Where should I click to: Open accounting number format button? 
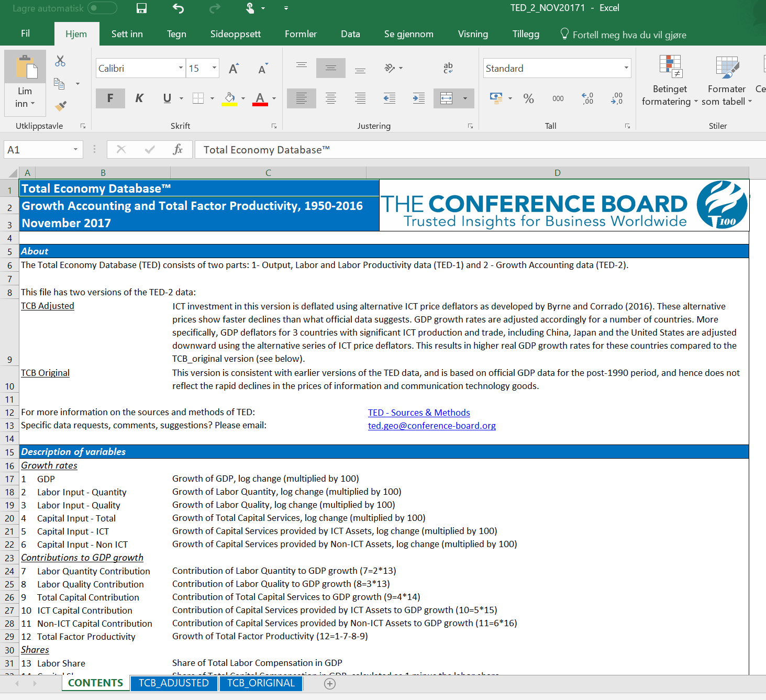point(495,98)
